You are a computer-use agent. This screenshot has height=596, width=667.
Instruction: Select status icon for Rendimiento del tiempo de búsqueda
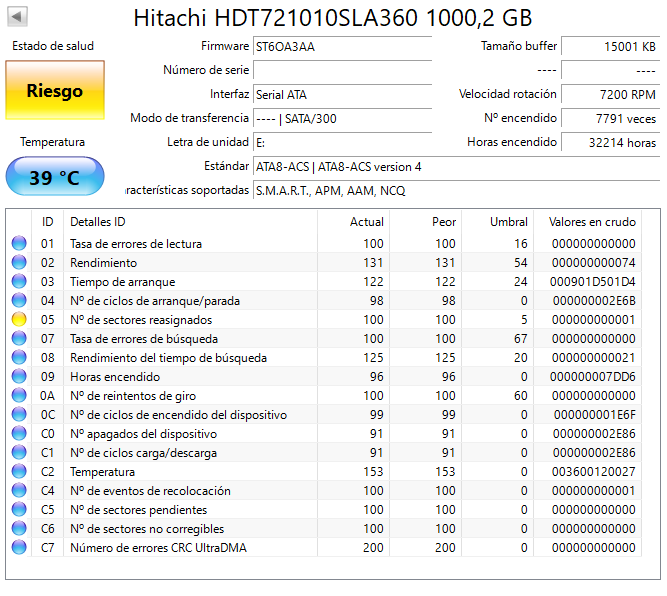pyautogui.click(x=19, y=357)
